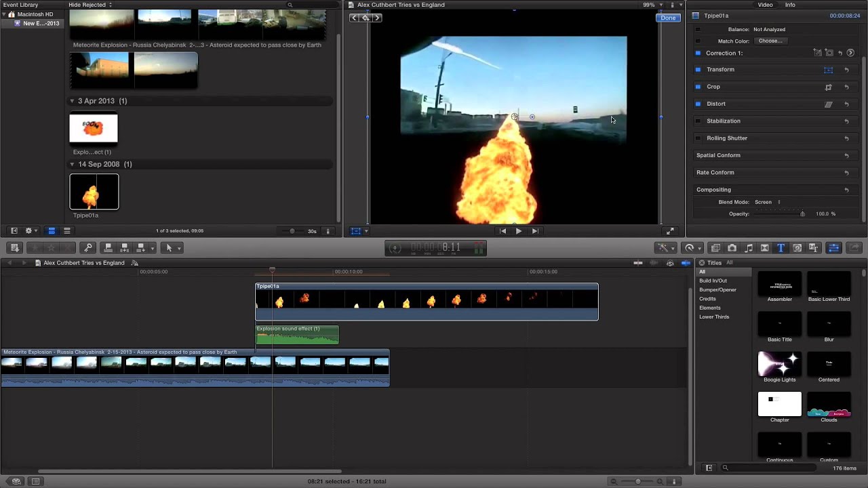Screen dimensions: 868x488
Task: Collapse Macintosh HD disclosure triangle
Action: [4, 14]
